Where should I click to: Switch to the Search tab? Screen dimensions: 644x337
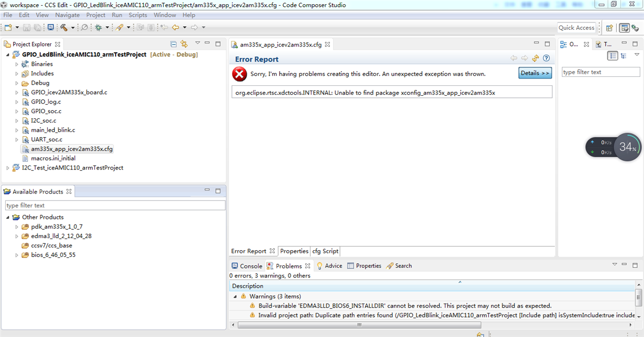click(x=399, y=266)
